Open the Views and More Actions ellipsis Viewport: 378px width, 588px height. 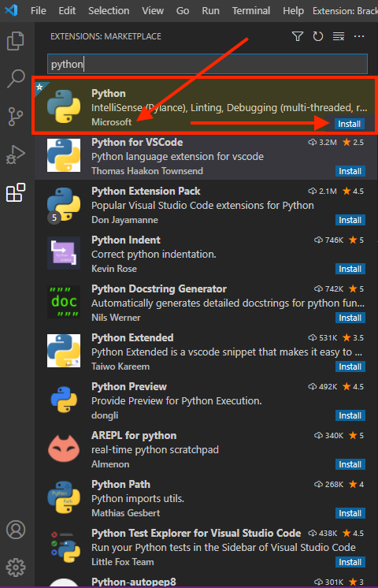pyautogui.click(x=359, y=36)
